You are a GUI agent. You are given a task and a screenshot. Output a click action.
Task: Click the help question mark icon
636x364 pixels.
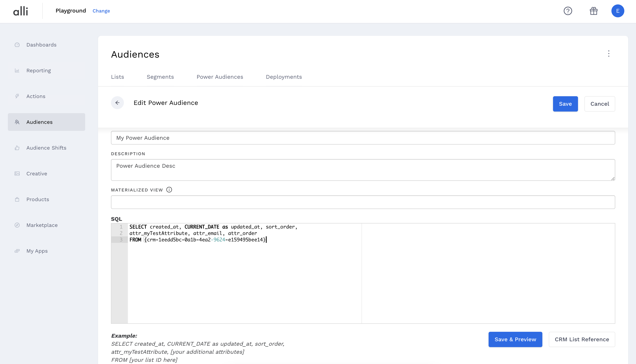click(568, 11)
